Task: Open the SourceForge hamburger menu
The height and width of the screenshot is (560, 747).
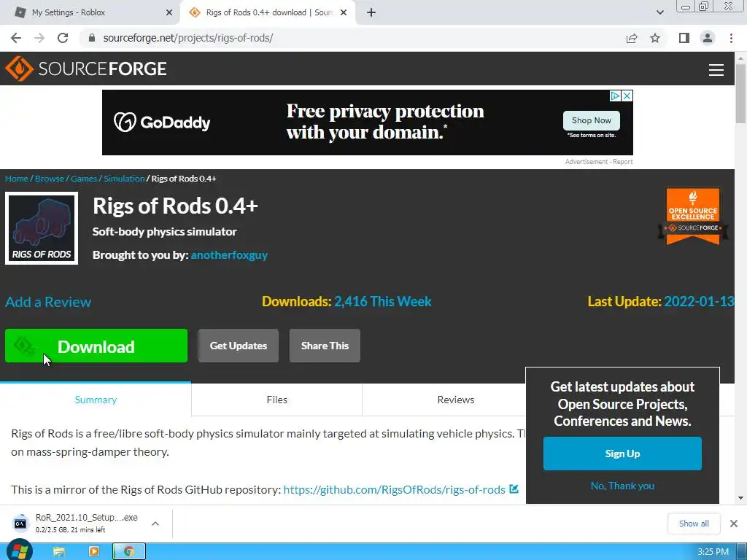Action: 716,70
